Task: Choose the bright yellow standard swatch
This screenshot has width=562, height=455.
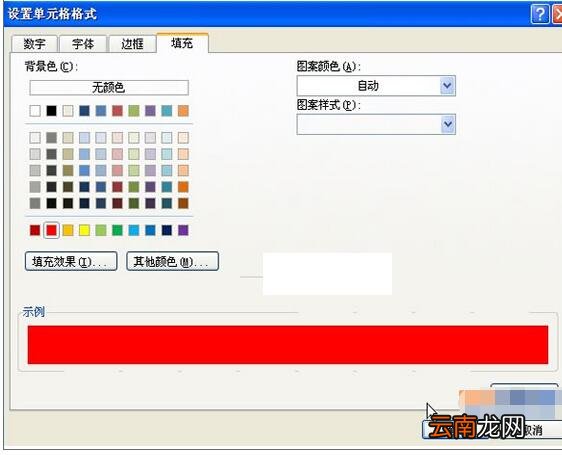Action: click(84, 230)
